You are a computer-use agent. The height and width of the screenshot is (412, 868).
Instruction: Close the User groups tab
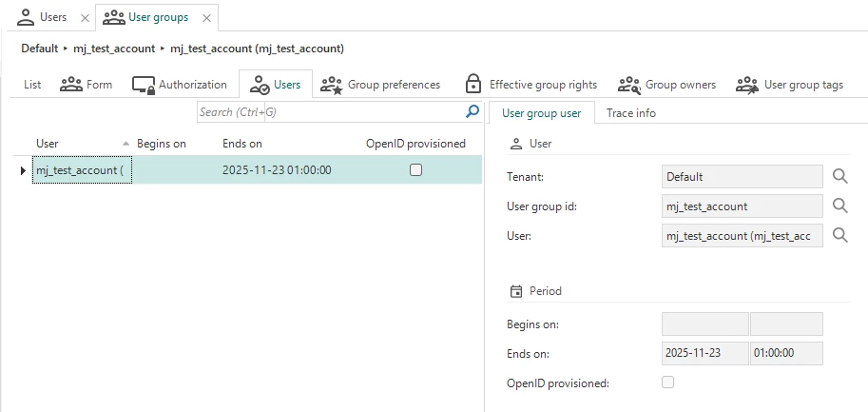click(x=206, y=18)
